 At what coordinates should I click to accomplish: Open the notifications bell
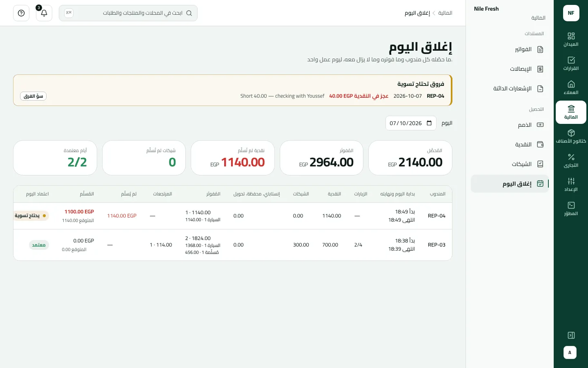click(x=44, y=13)
